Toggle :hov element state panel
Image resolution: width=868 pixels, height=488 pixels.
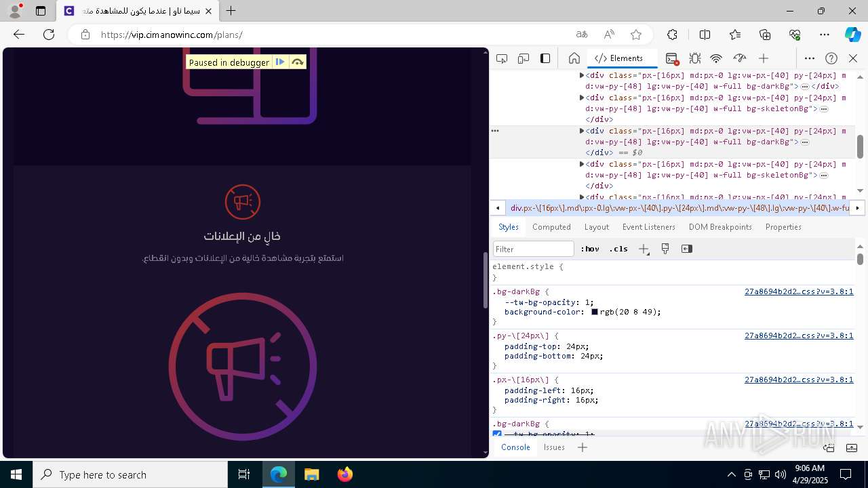[x=591, y=249]
